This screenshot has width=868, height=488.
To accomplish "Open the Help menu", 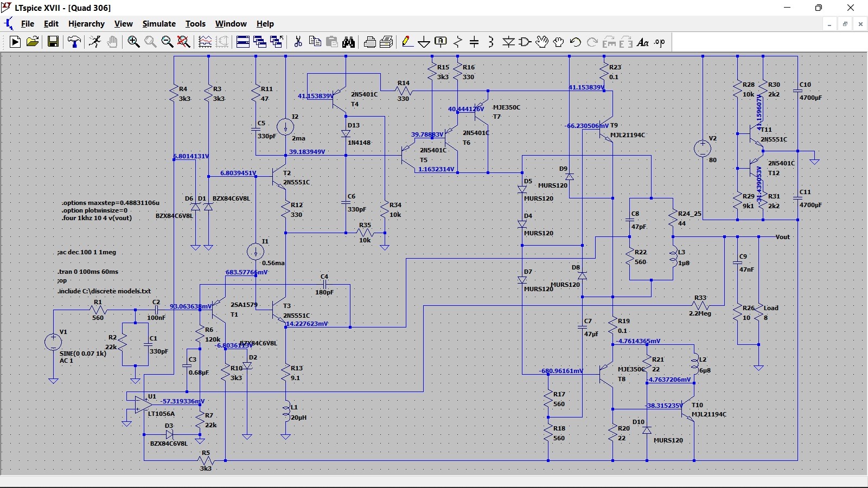I will 265,24.
